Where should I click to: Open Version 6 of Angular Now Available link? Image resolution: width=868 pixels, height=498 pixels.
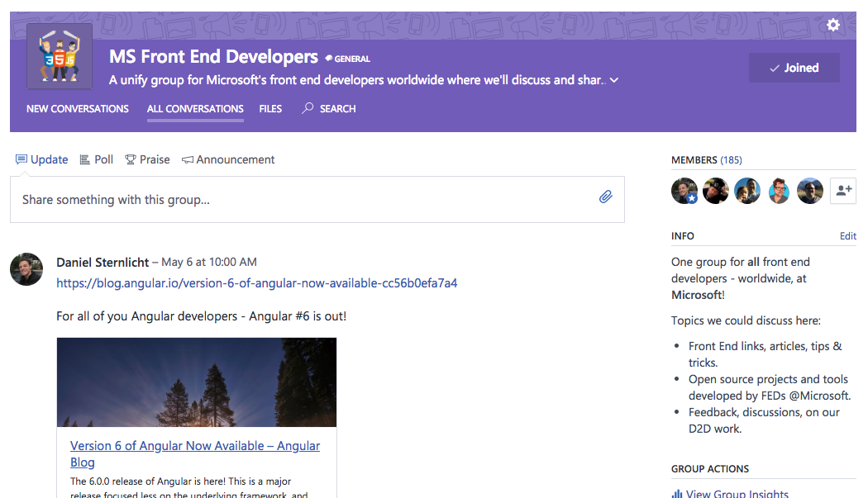pos(195,453)
